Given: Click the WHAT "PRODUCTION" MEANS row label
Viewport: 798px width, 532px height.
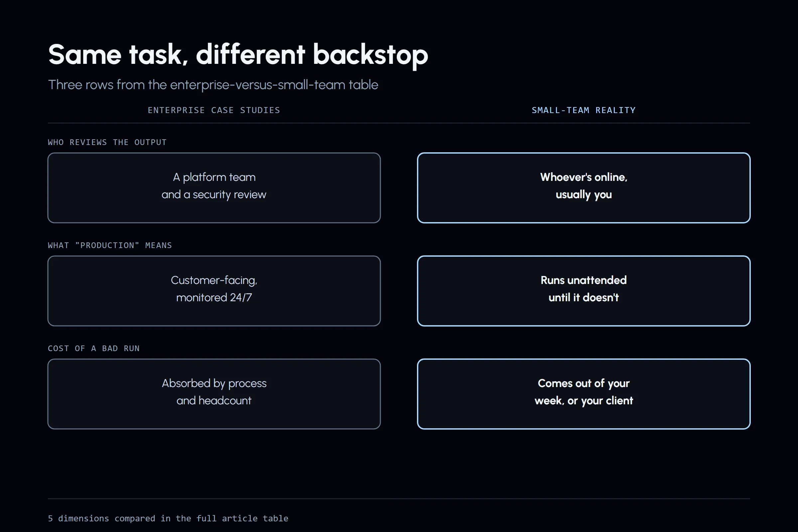Looking at the screenshot, I should (110, 245).
